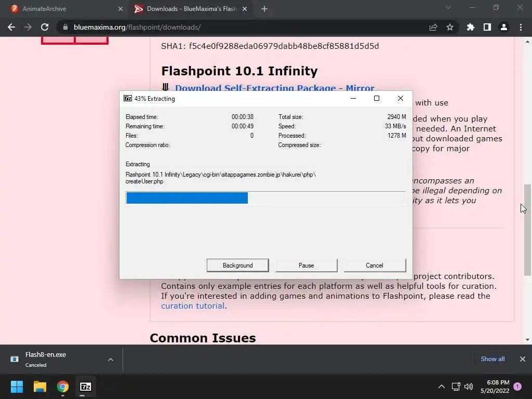Open the Chrome tab search dropdown
This screenshot has width=532, height=399.
(448, 7)
